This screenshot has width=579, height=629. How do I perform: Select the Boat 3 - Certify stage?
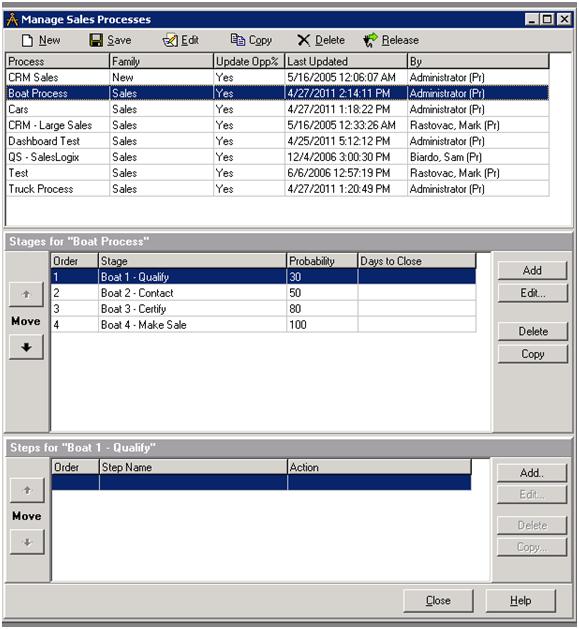tap(263, 309)
